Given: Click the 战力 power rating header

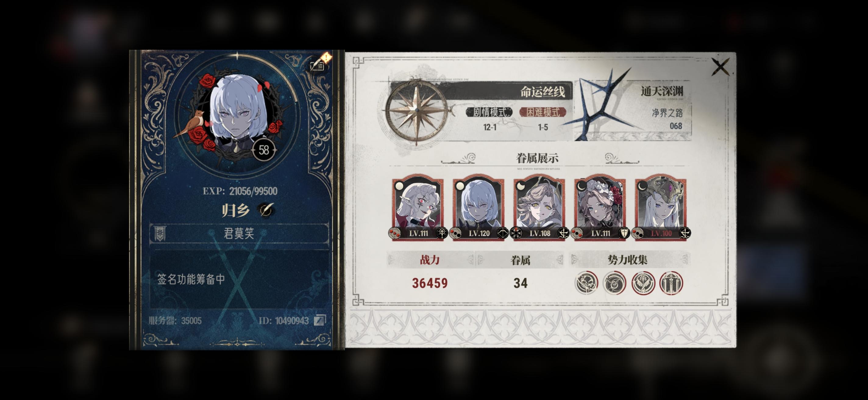Looking at the screenshot, I should pos(430,259).
